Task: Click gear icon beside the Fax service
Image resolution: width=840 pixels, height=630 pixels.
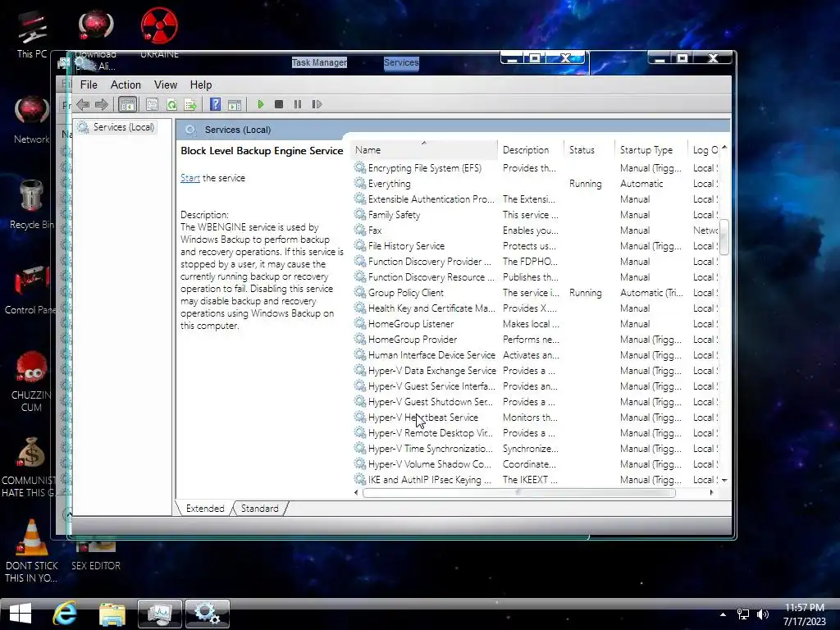Action: coord(360,230)
